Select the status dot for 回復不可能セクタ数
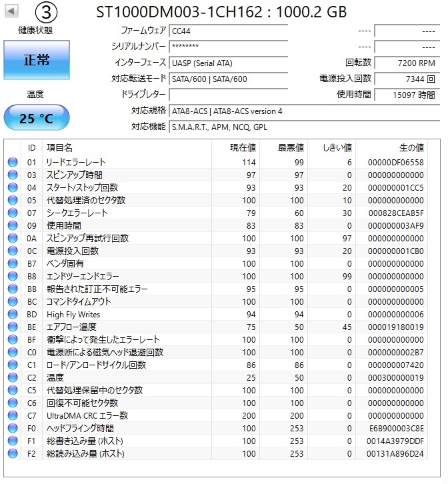Viewport: 448px width, 484px height. coord(13,403)
